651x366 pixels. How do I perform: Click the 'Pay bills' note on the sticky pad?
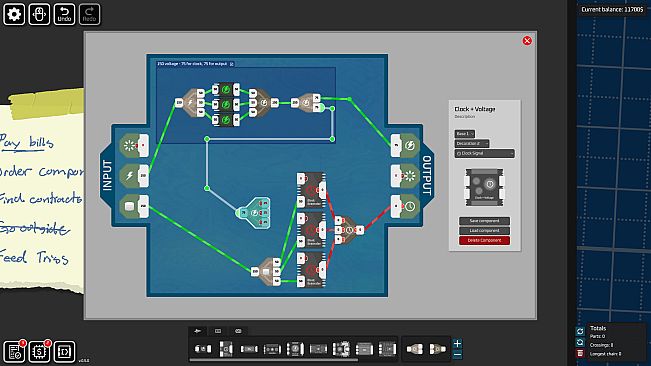27,142
